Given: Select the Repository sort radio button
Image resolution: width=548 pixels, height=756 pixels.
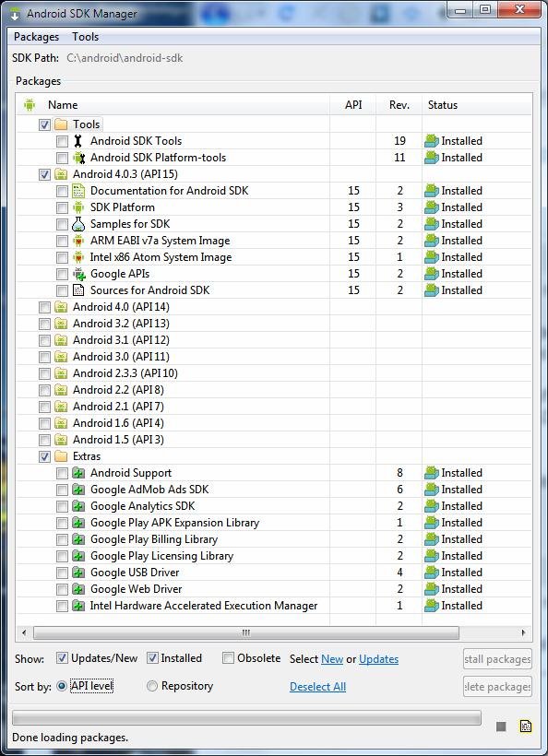Looking at the screenshot, I should pyautogui.click(x=152, y=686).
